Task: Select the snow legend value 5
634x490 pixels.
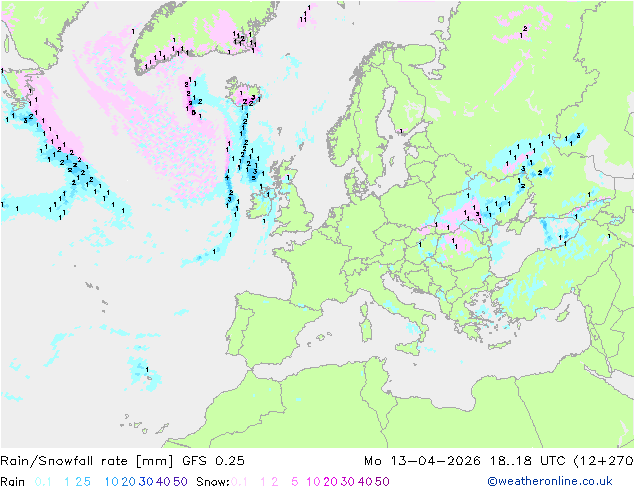Action: click(294, 482)
